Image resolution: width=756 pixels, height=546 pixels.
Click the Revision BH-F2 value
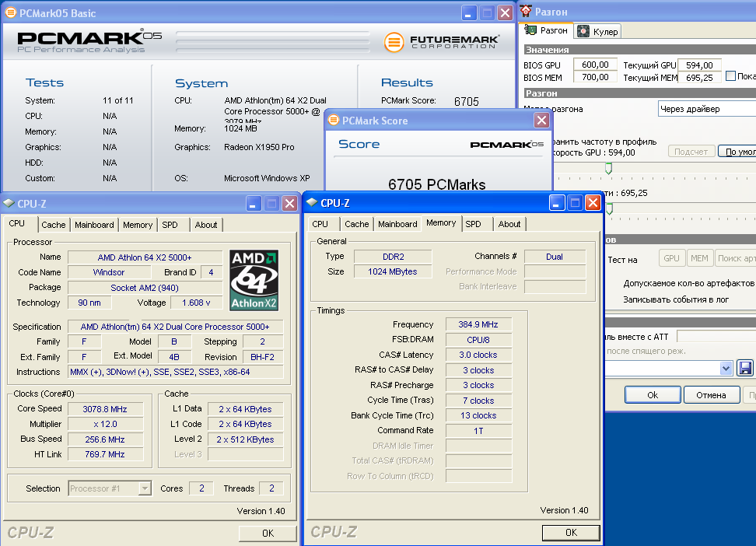tap(262, 357)
